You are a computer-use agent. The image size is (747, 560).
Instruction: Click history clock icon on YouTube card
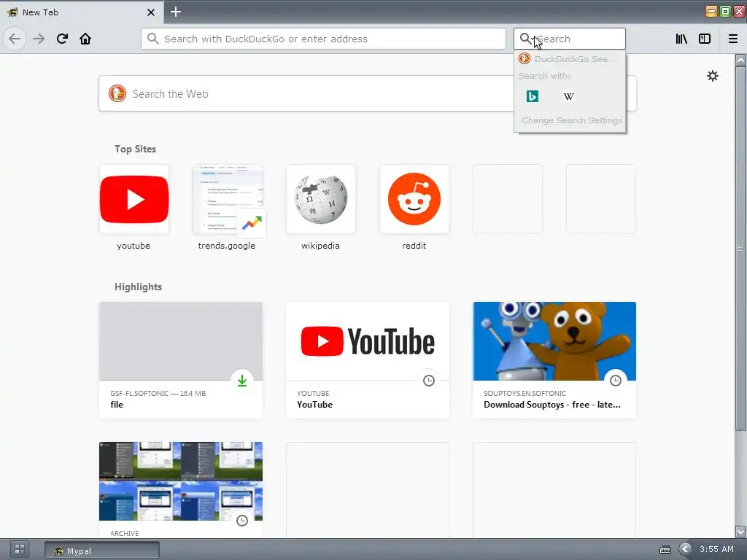click(x=429, y=381)
